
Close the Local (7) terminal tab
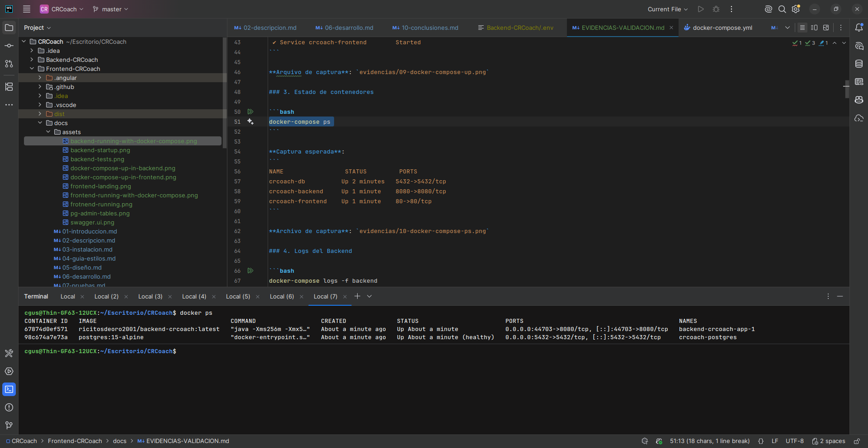tap(345, 297)
